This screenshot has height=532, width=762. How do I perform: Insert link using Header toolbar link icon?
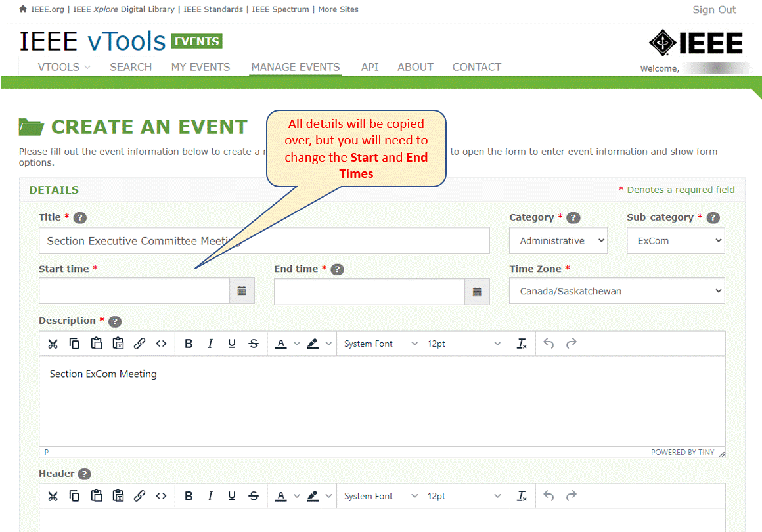(x=139, y=496)
